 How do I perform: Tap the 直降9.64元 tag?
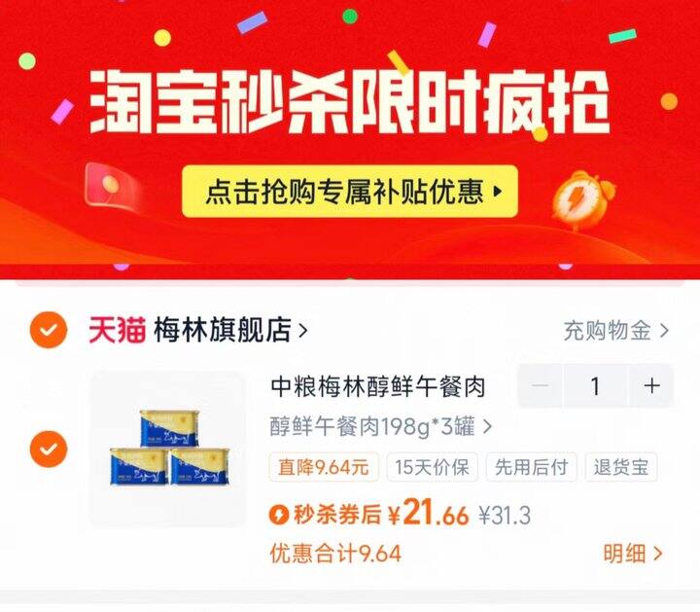coord(324,467)
